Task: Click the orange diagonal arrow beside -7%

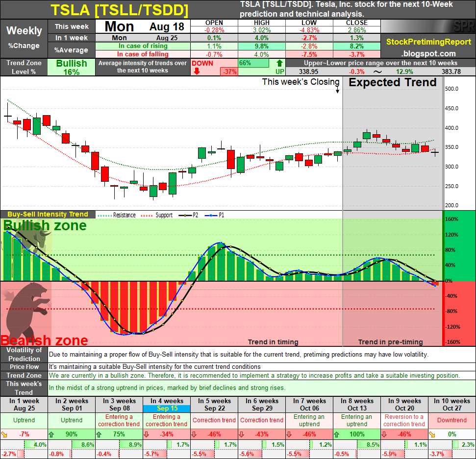Action: (x=4, y=435)
